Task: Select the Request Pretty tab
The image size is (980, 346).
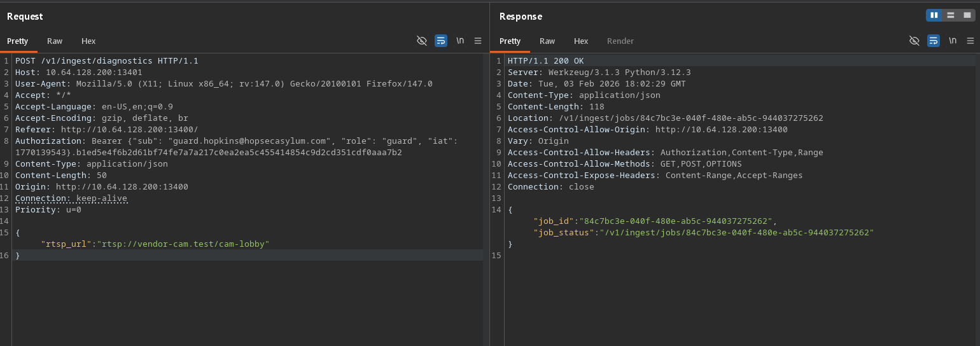Action: pyautogui.click(x=18, y=41)
